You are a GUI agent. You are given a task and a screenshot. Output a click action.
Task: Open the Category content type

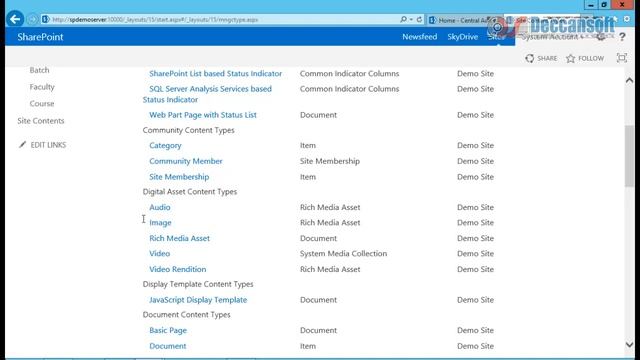pyautogui.click(x=165, y=145)
